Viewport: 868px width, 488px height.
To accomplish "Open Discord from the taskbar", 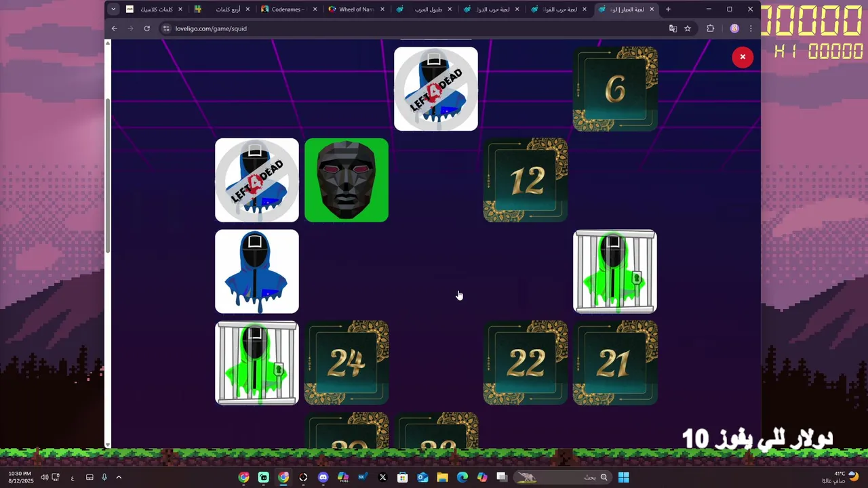I will [x=323, y=477].
